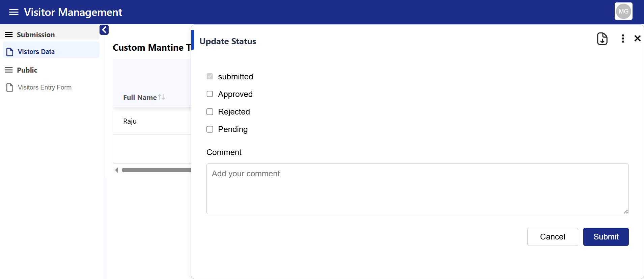Collapse the sidebar with chevron button
This screenshot has height=279, width=644.
(x=104, y=30)
